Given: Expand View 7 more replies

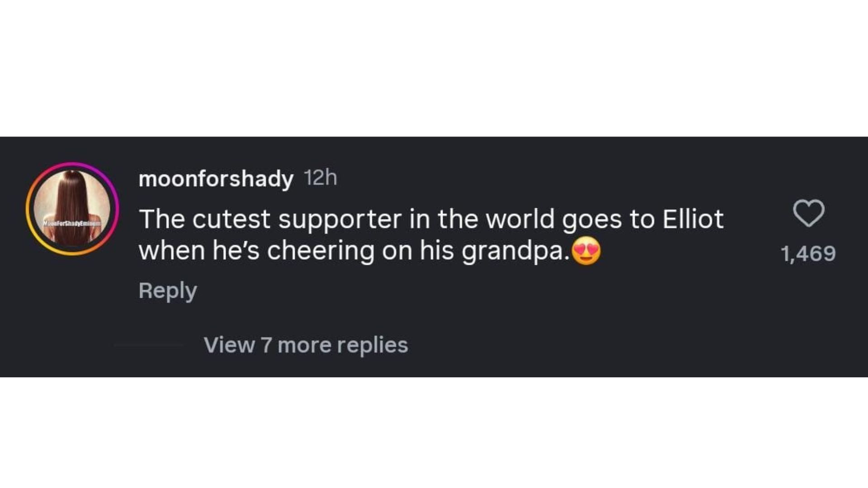Looking at the screenshot, I should [306, 345].
